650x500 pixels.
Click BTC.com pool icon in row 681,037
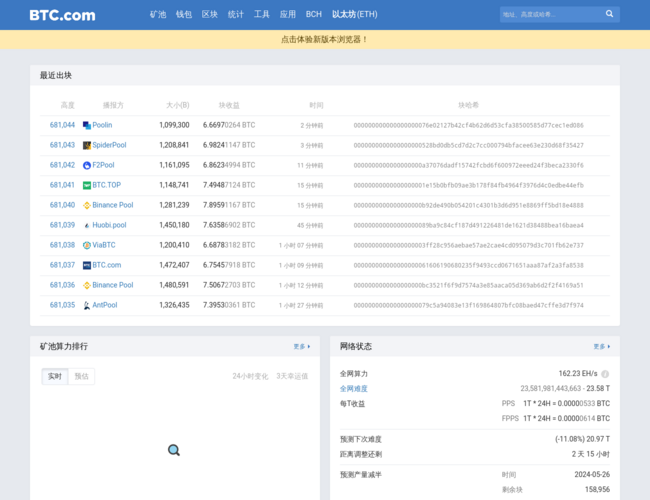87,265
